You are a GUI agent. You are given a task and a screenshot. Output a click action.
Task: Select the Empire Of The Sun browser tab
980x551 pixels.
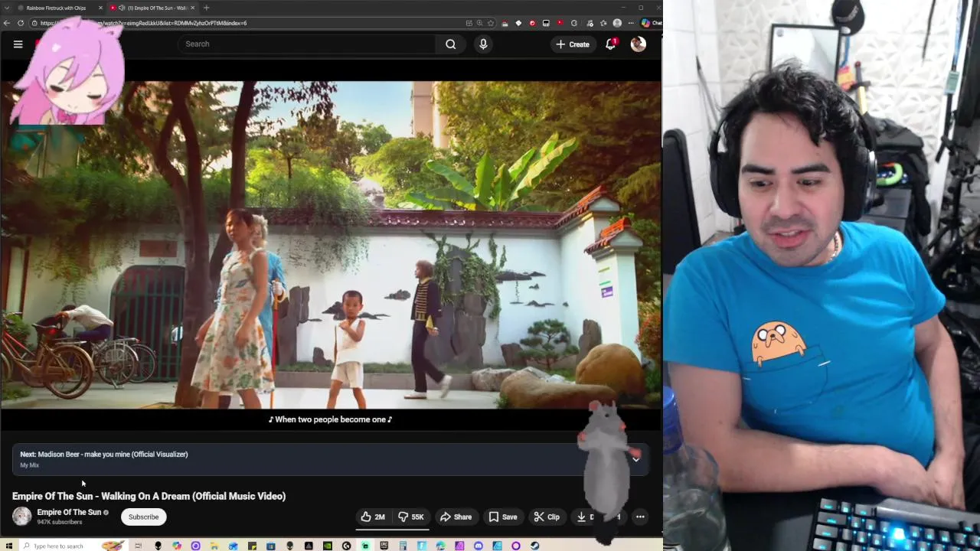(x=152, y=8)
